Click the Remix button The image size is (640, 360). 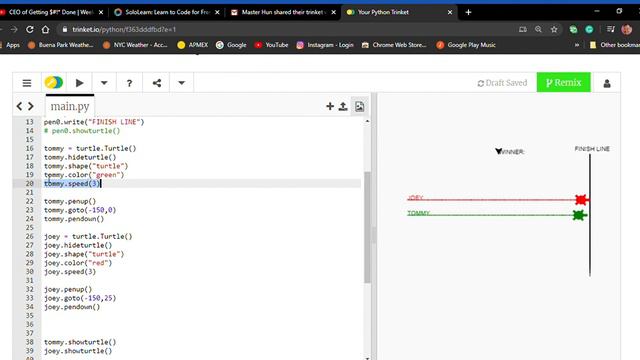coord(563,82)
